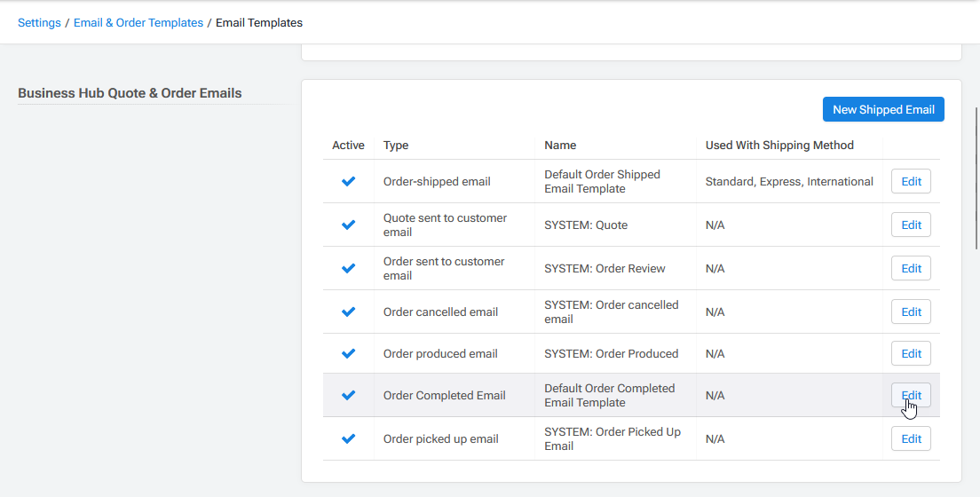980x497 pixels.
Task: Select 'SYSTEM: Order Produced' name cell
Action: pos(615,354)
